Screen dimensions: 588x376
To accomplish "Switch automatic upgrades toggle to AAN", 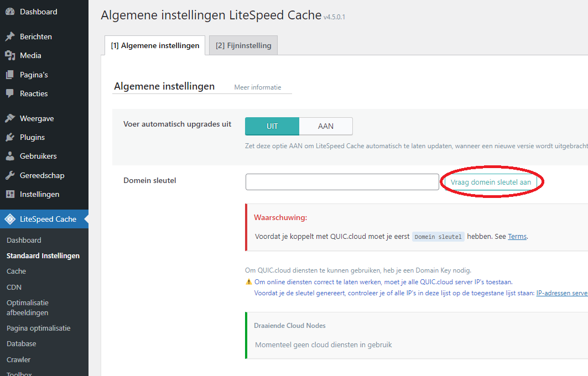I will pyautogui.click(x=326, y=126).
